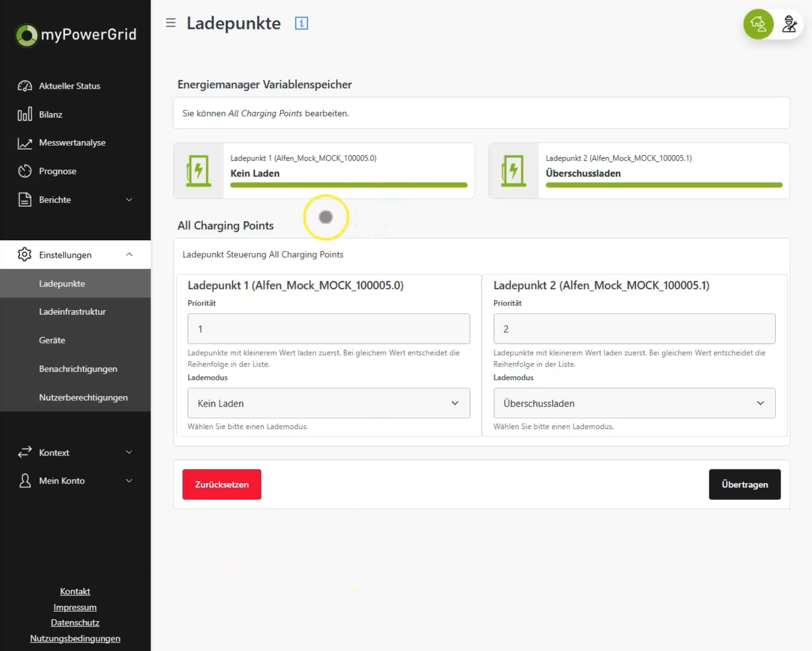
Task: Select the Ladepunkt 1 Kein Laden card
Action: (x=324, y=170)
